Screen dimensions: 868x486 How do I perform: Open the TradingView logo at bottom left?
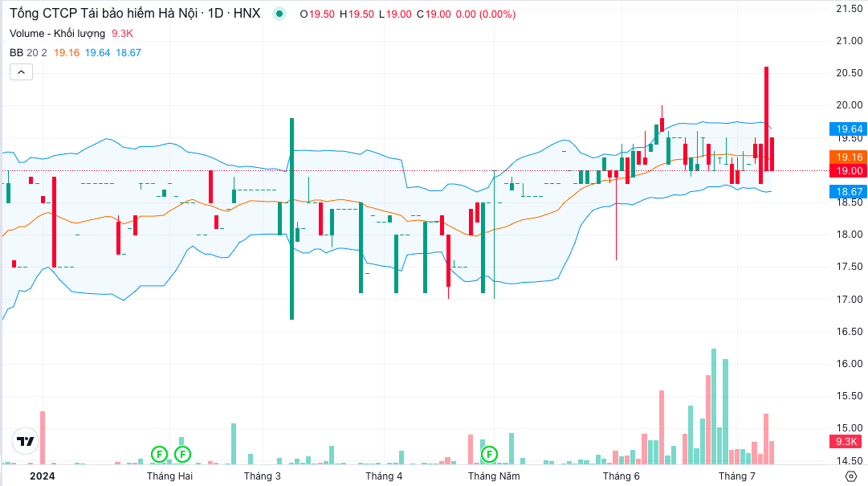26,441
